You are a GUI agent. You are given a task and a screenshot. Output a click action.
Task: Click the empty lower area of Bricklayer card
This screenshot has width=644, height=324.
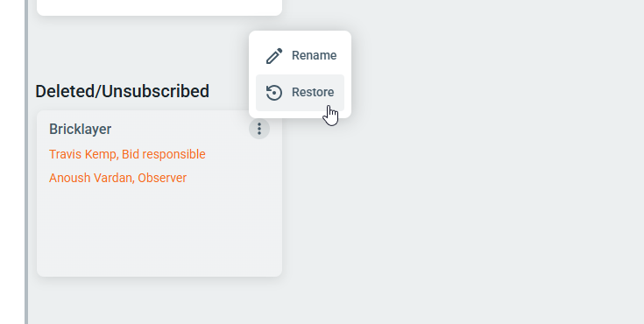[x=159, y=232]
